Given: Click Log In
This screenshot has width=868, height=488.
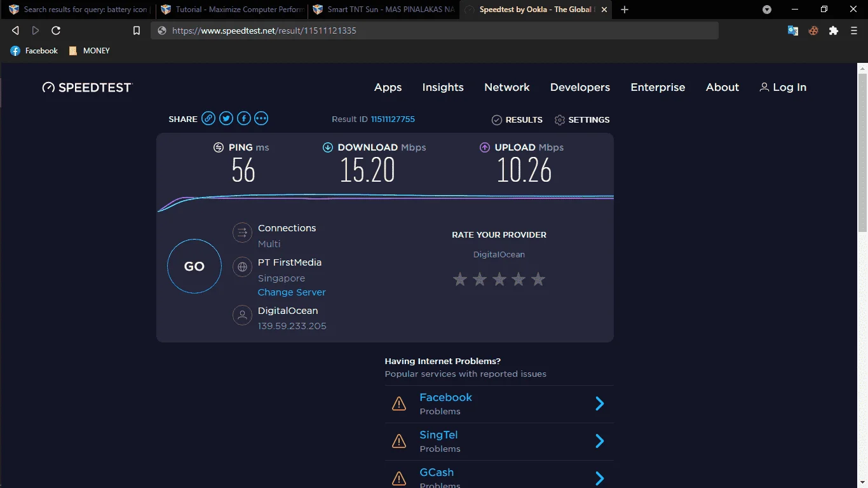Looking at the screenshot, I should coord(783,88).
